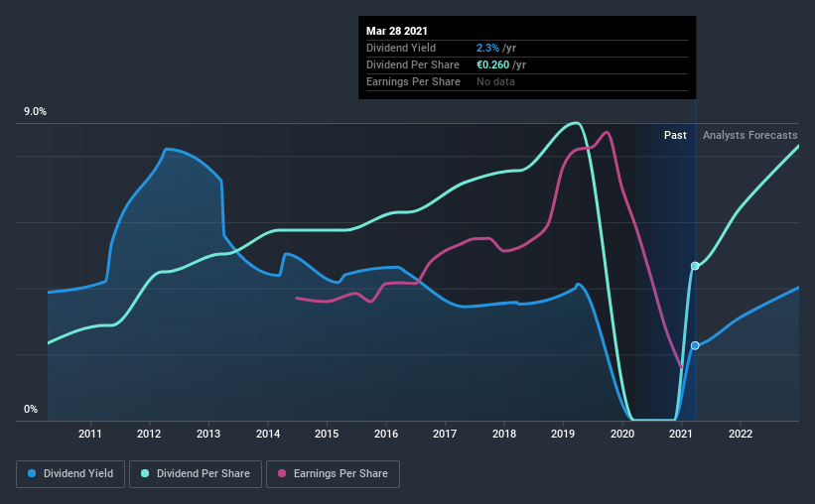Screen dimensions: 815x504
Task: Select the blue data point marker on Dividend Yield line
Action: click(x=695, y=345)
